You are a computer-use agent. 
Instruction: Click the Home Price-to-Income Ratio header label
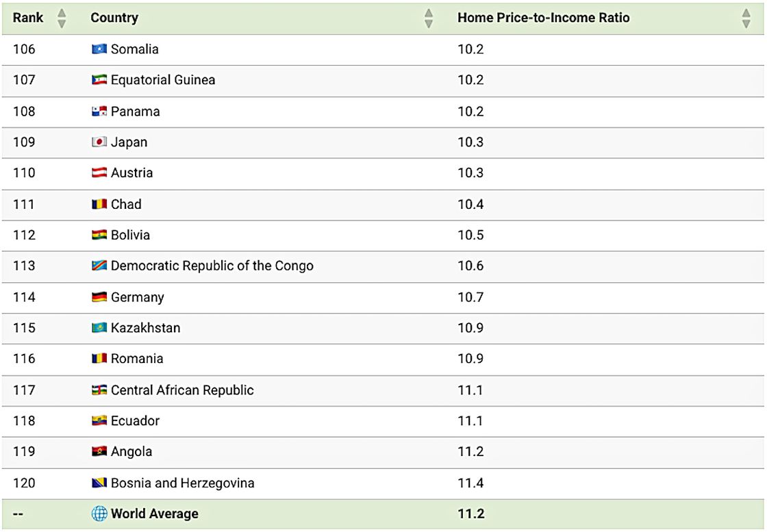(544, 18)
